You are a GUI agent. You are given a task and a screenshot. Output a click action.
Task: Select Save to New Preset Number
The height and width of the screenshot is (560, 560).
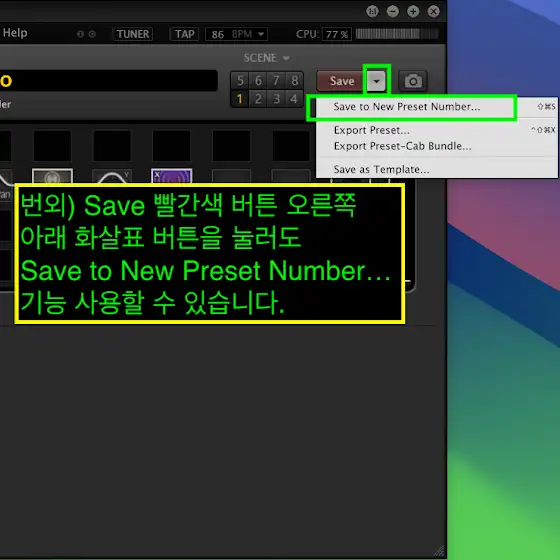(x=407, y=106)
